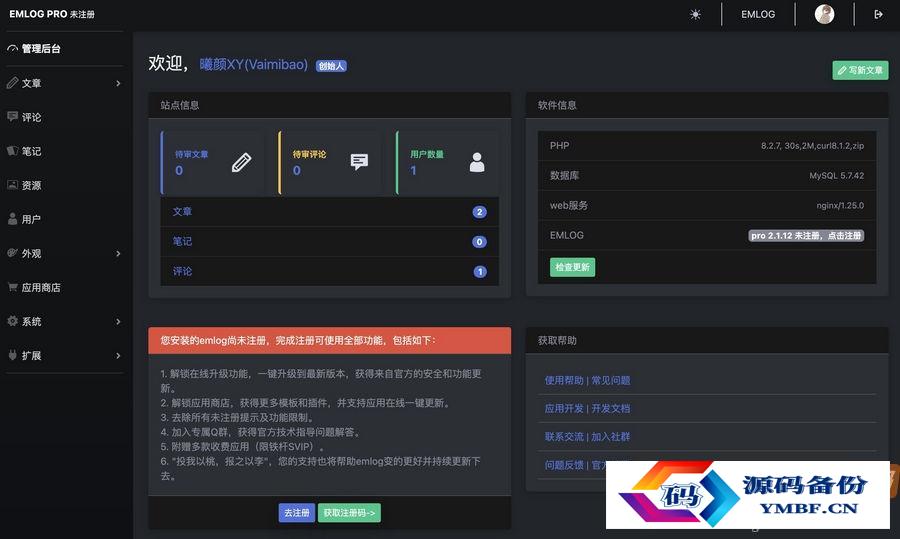
Task: Click the 去注册 blue button
Action: tap(297, 513)
